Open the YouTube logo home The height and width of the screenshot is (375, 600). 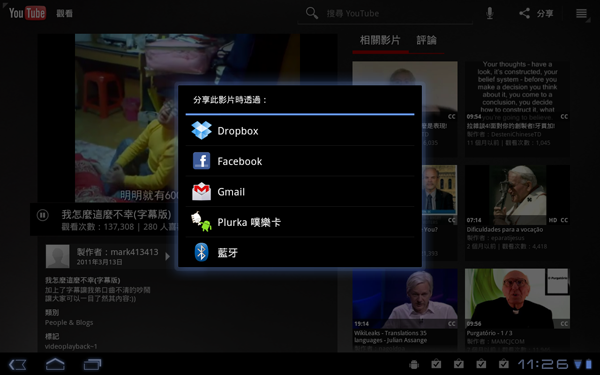[27, 13]
